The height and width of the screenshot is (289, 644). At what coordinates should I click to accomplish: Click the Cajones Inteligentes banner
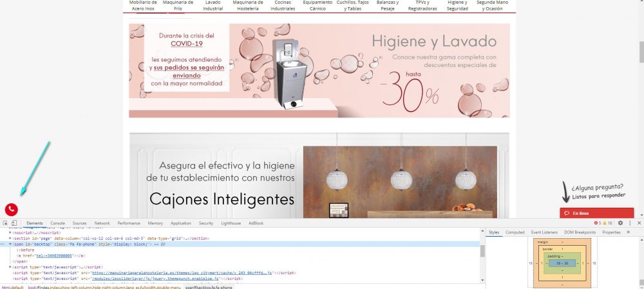pyautogui.click(x=319, y=175)
